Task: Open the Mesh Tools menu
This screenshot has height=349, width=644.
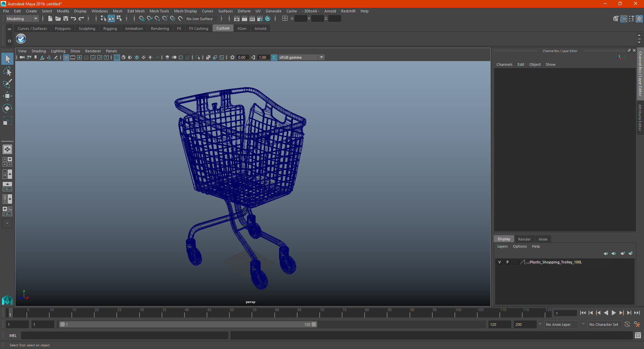Action: click(159, 11)
